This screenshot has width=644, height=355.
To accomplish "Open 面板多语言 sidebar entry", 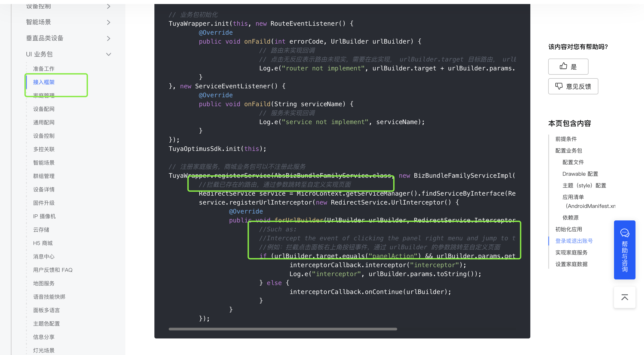I will click(x=47, y=310).
